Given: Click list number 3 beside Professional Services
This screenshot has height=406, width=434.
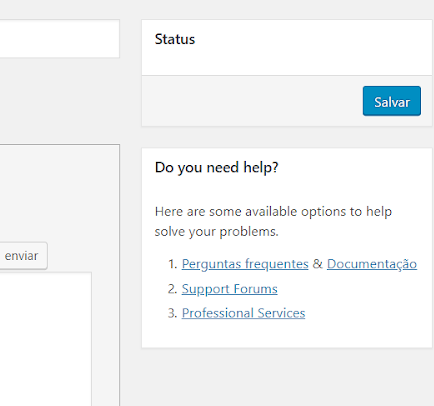Looking at the screenshot, I should pos(172,313).
